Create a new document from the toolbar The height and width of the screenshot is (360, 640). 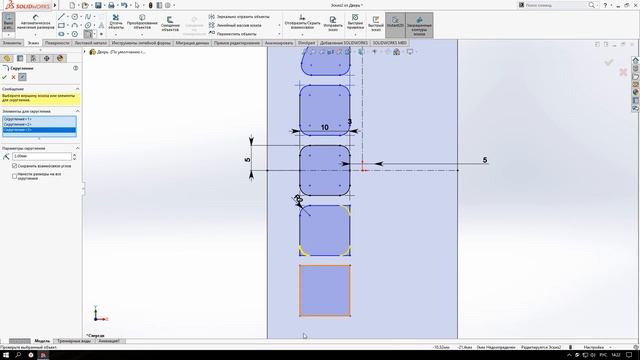click(x=72, y=5)
